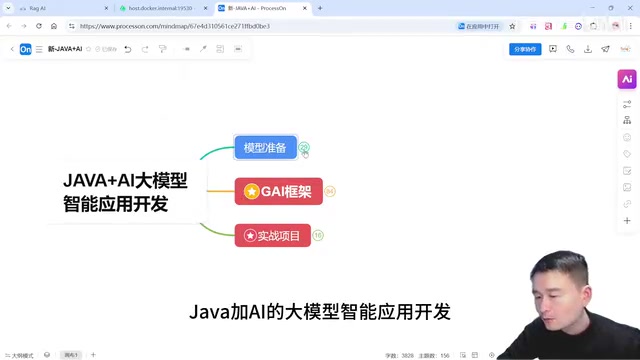Select the format painter tool
The width and height of the screenshot is (640, 360).
pyautogui.click(x=162, y=49)
